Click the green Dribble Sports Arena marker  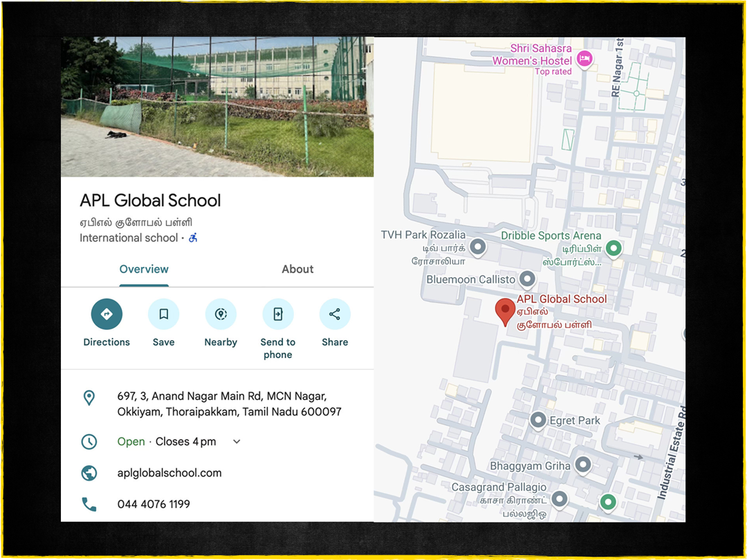click(x=614, y=249)
